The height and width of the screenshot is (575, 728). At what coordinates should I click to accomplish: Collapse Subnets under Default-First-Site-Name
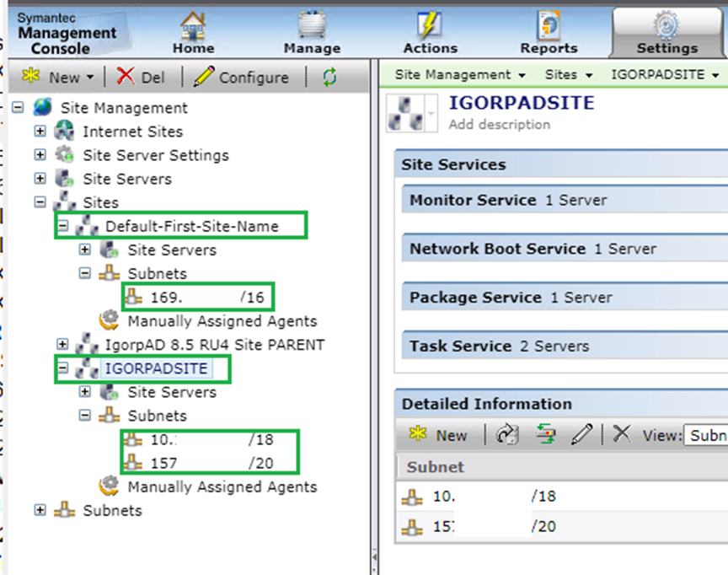click(84, 273)
